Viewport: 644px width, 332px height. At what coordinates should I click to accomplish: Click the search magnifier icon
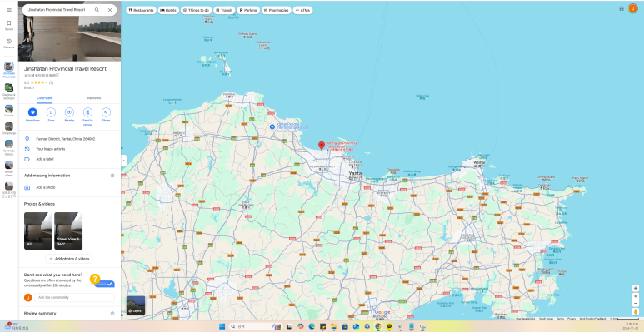tap(97, 10)
